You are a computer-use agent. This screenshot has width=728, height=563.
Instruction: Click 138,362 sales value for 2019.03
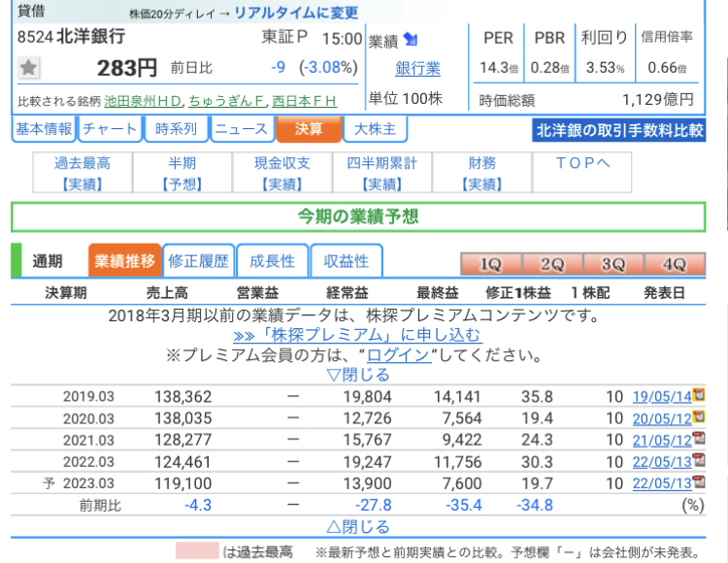(x=182, y=397)
